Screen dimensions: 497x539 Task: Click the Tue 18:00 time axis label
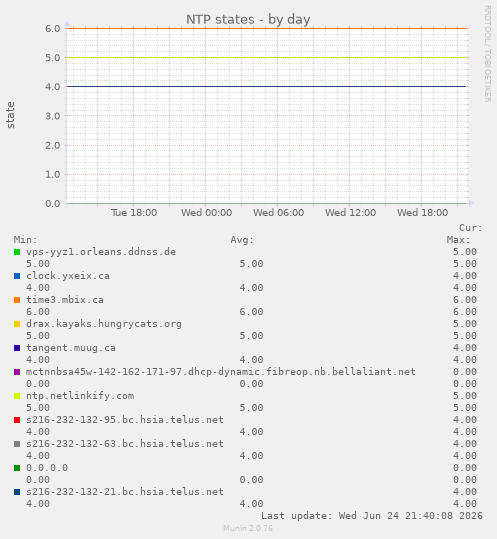coord(134,213)
